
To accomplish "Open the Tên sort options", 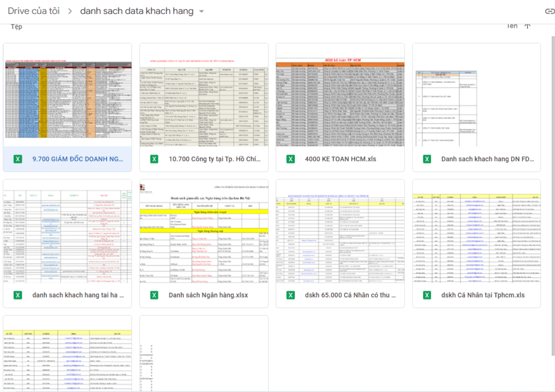I will coord(512,25).
